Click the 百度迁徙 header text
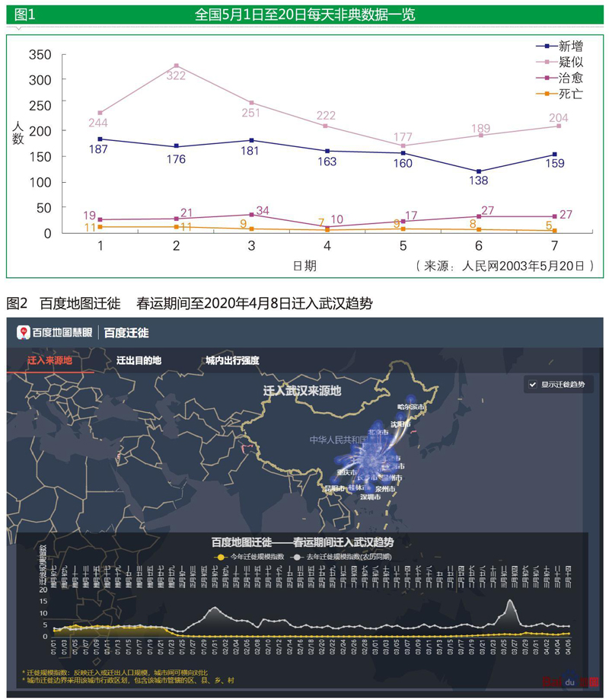Screen dimensions: 609x700 (126, 333)
